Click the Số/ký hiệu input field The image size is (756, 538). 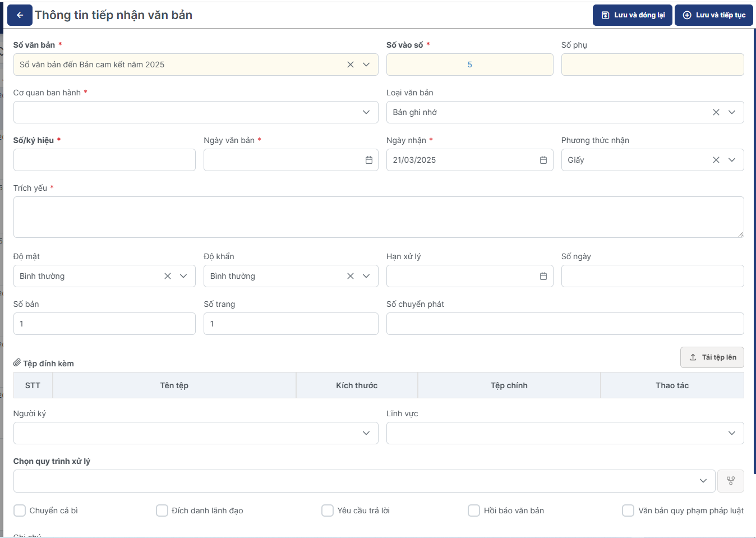click(x=104, y=160)
